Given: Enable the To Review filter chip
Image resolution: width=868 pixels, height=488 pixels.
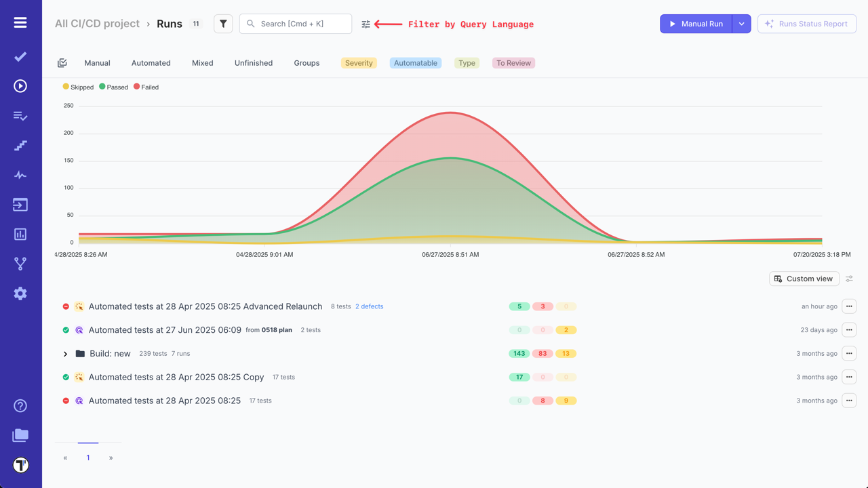Looking at the screenshot, I should (513, 62).
